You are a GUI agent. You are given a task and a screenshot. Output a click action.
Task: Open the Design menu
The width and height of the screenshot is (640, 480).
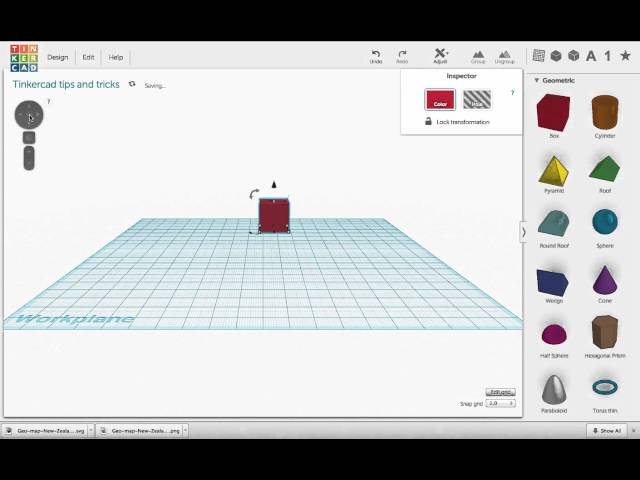coord(58,57)
